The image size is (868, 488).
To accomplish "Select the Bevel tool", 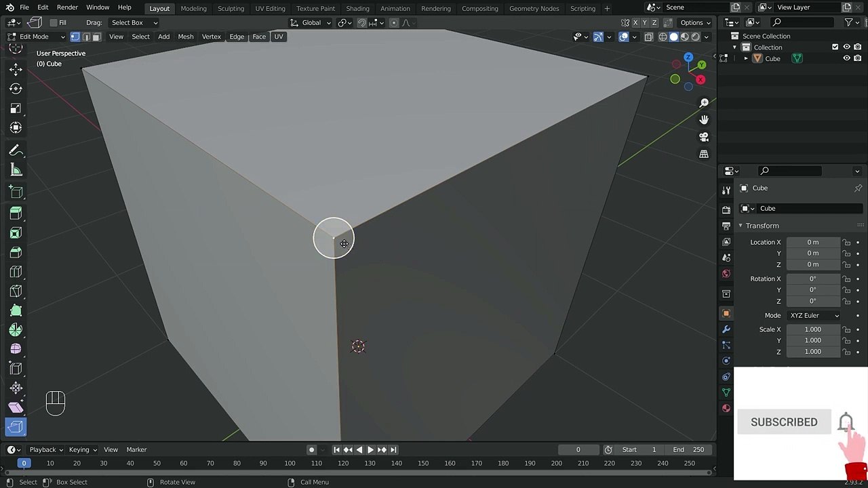I will click(16, 252).
